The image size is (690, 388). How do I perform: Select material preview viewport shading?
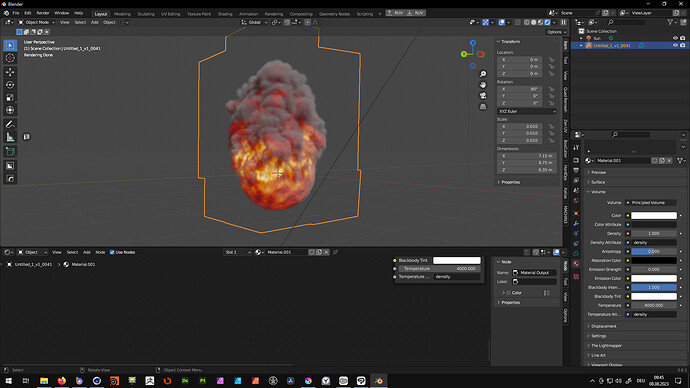541,22
